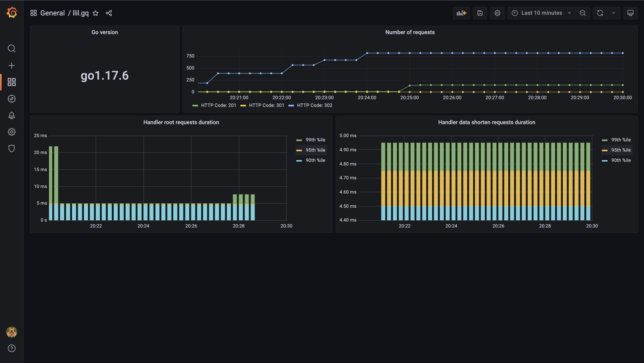
Task: Expand the refresh interval dropdown arrow
Action: [x=613, y=13]
